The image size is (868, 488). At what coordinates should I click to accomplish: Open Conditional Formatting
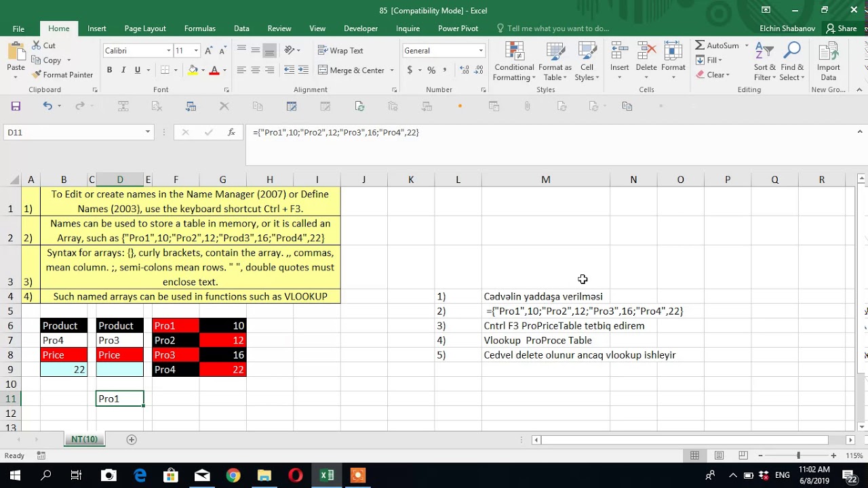(x=514, y=62)
